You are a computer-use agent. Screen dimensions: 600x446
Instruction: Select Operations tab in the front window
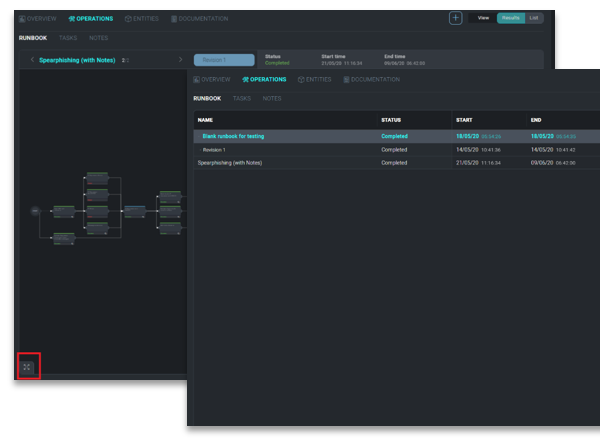[x=265, y=79]
